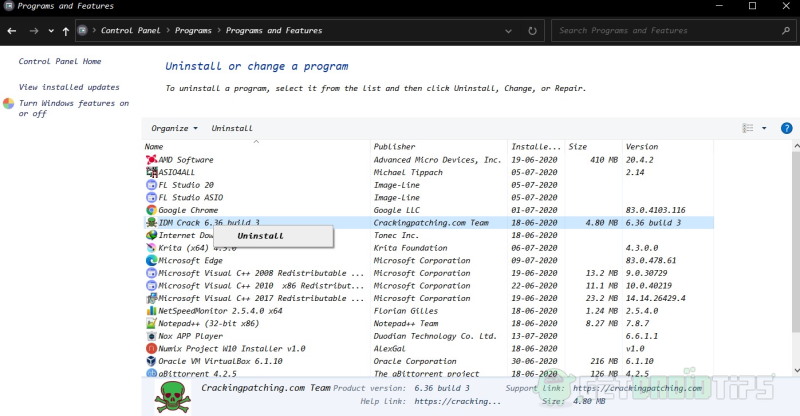Go forward with the right arrow
The image size is (800, 416).
pyautogui.click(x=34, y=31)
